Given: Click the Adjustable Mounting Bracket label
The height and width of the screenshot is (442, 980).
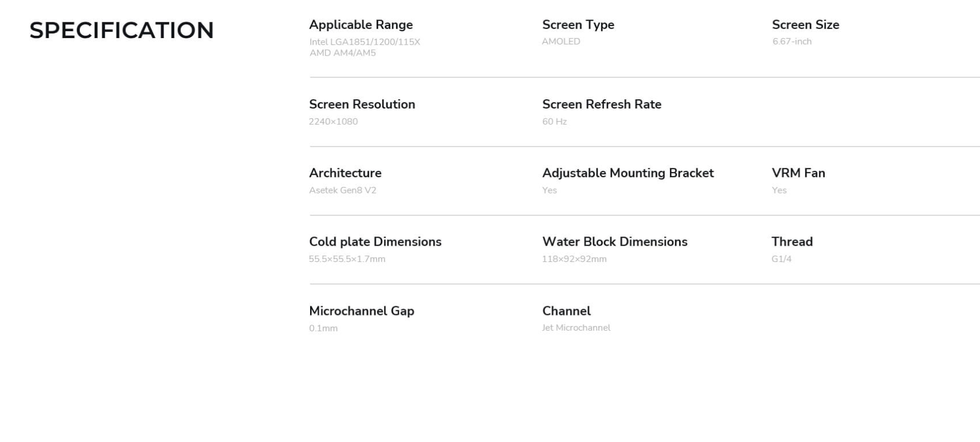Looking at the screenshot, I should (x=628, y=173).
